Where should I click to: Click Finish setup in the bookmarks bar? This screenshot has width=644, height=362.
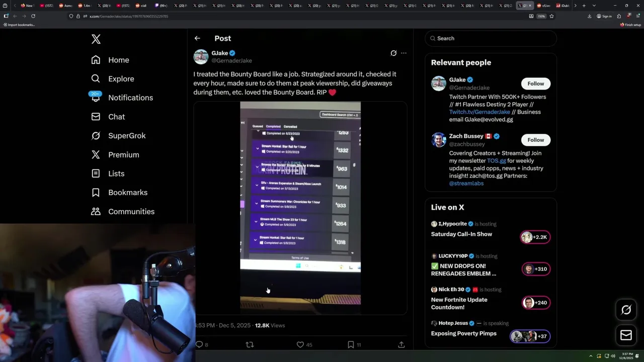click(631, 25)
